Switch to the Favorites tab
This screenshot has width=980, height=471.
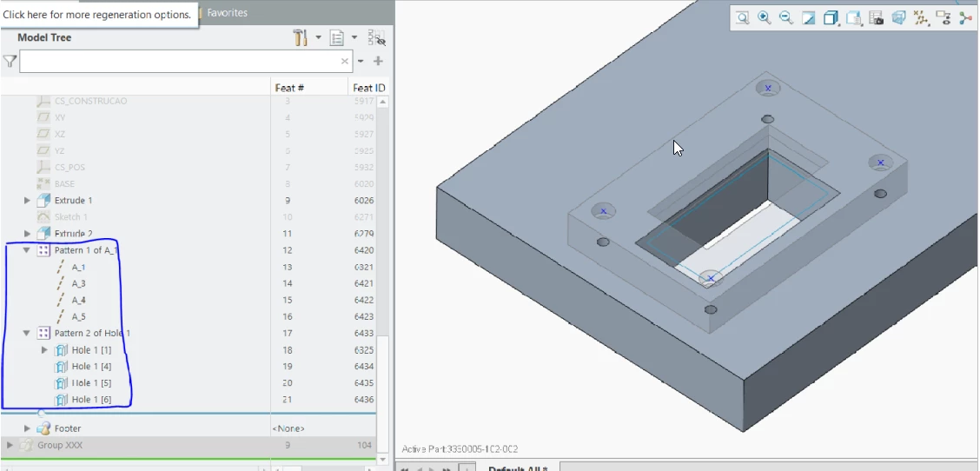click(227, 12)
